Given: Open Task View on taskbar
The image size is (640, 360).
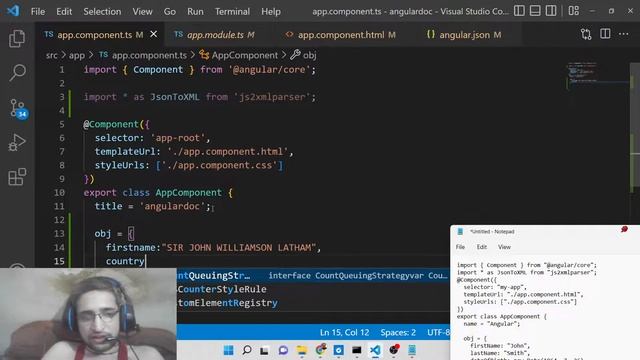Looking at the screenshot, I should (x=264, y=350).
